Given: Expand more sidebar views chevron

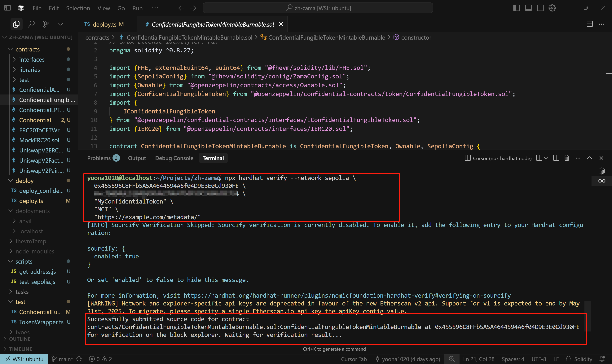Looking at the screenshot, I should click(61, 24).
